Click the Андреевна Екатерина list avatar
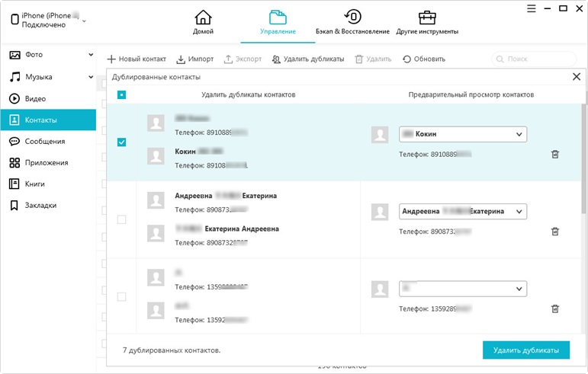 coord(156,200)
